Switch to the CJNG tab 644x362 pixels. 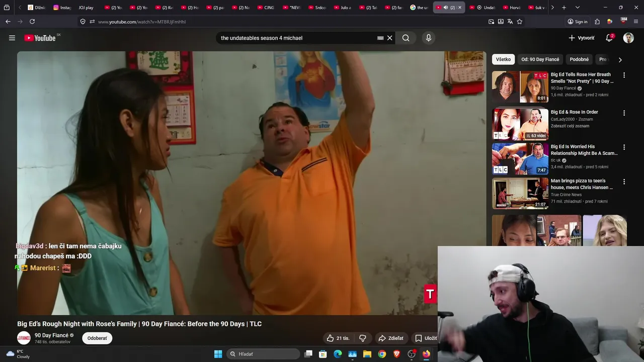(x=267, y=8)
